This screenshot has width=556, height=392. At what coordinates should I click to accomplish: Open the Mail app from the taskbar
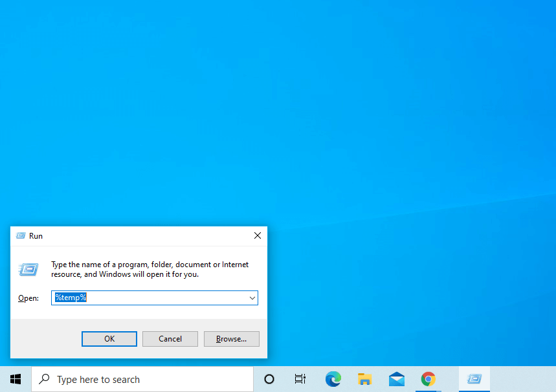pos(396,379)
